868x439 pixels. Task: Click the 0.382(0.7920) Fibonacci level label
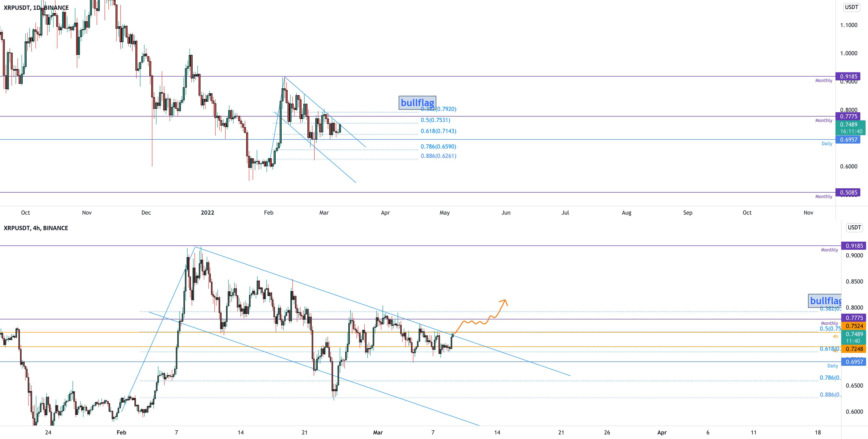pyautogui.click(x=438, y=109)
